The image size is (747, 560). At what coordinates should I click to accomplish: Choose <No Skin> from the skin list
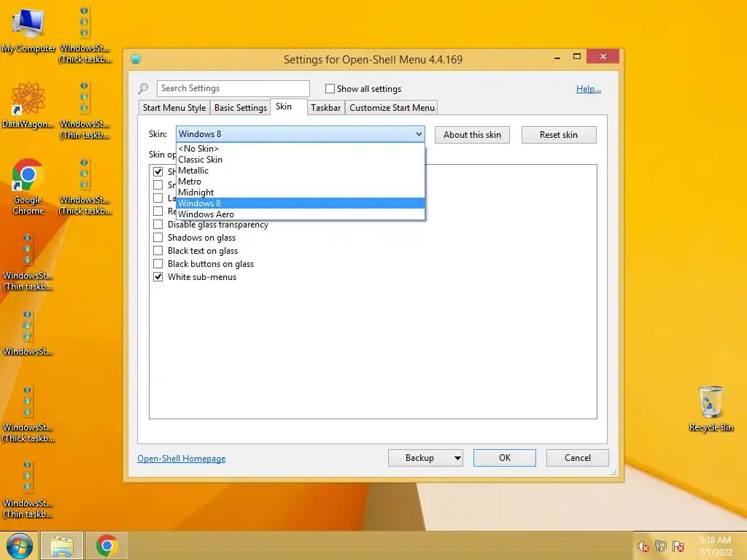pyautogui.click(x=300, y=149)
